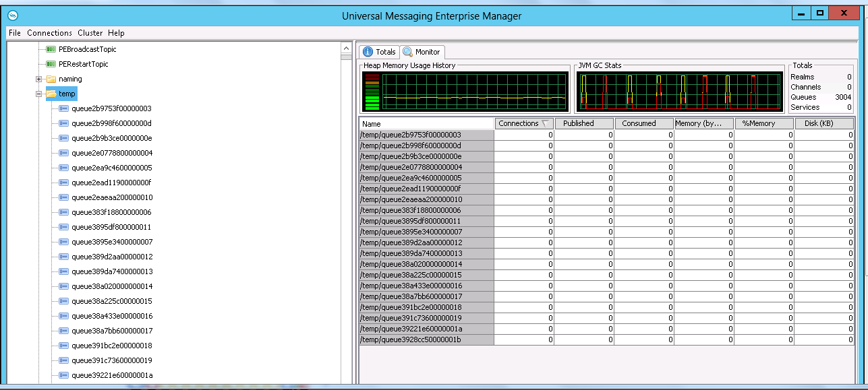
Task: Click the Realms label in Totals
Action: pyautogui.click(x=803, y=77)
